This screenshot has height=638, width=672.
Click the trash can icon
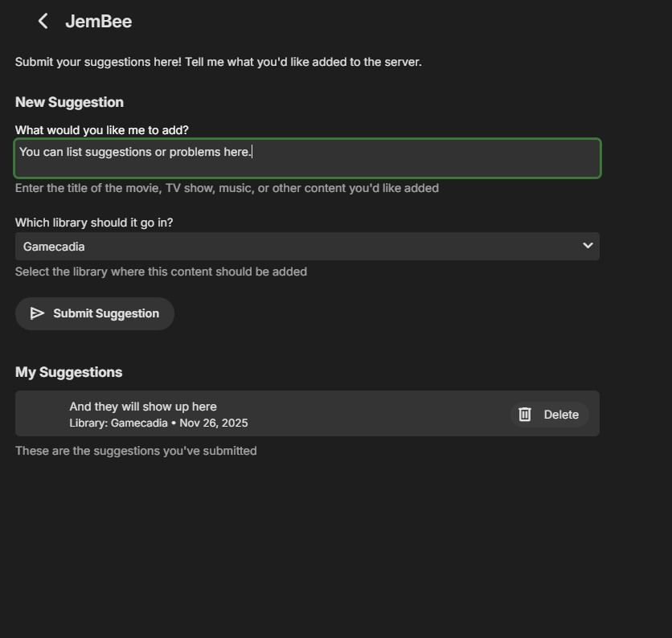pyautogui.click(x=525, y=415)
